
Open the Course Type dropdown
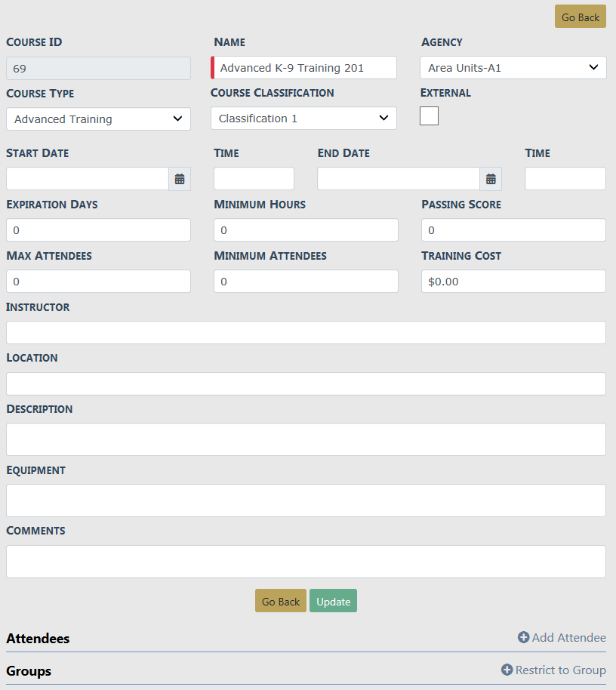[98, 119]
